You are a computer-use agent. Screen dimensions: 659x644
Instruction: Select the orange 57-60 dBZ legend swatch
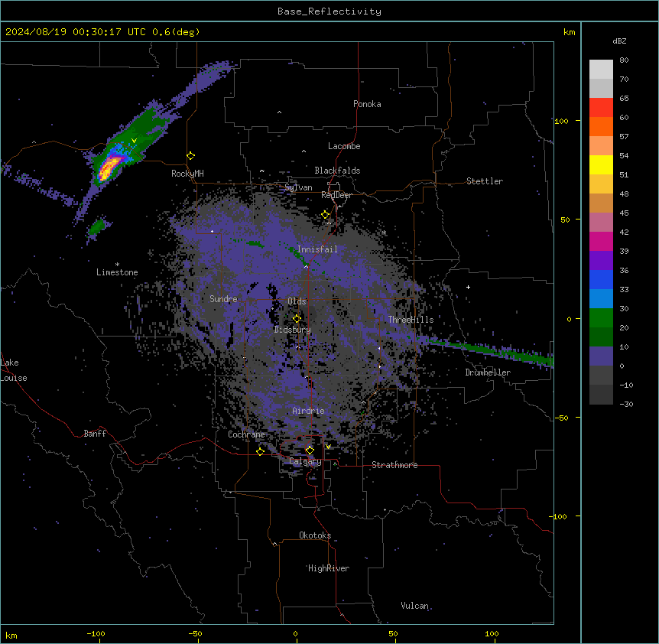tap(601, 126)
